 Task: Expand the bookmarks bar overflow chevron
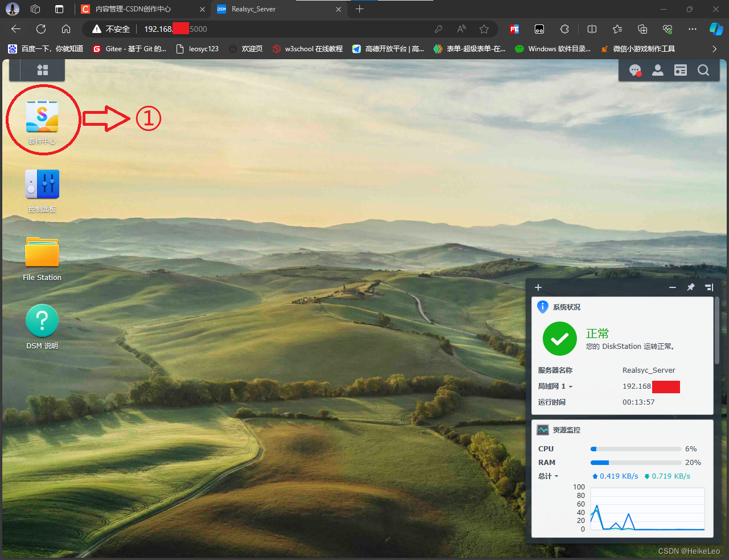click(x=714, y=49)
